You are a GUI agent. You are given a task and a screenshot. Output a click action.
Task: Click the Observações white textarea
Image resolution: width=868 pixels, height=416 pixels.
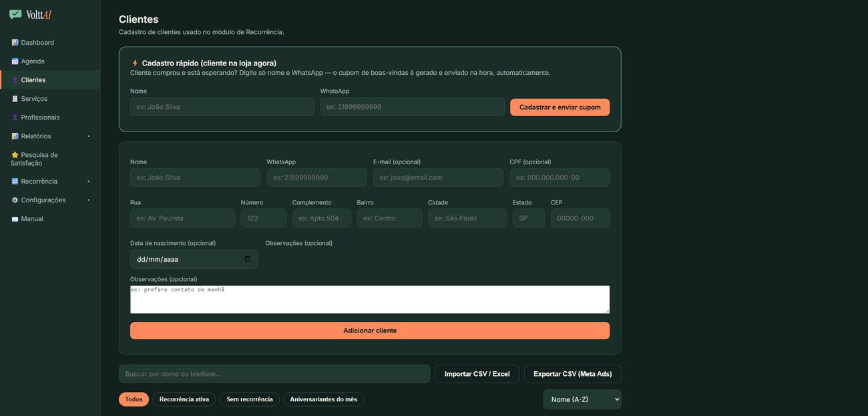[370, 300]
